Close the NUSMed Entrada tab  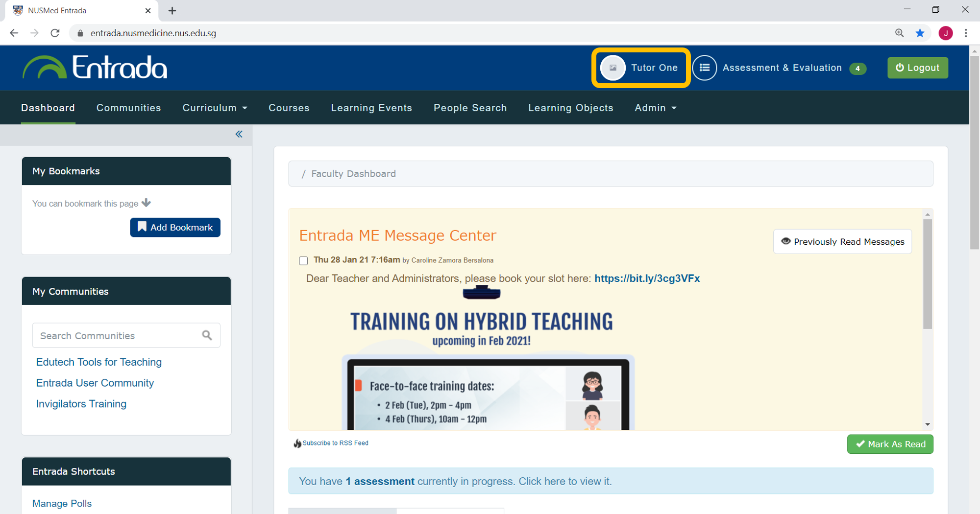[148, 10]
